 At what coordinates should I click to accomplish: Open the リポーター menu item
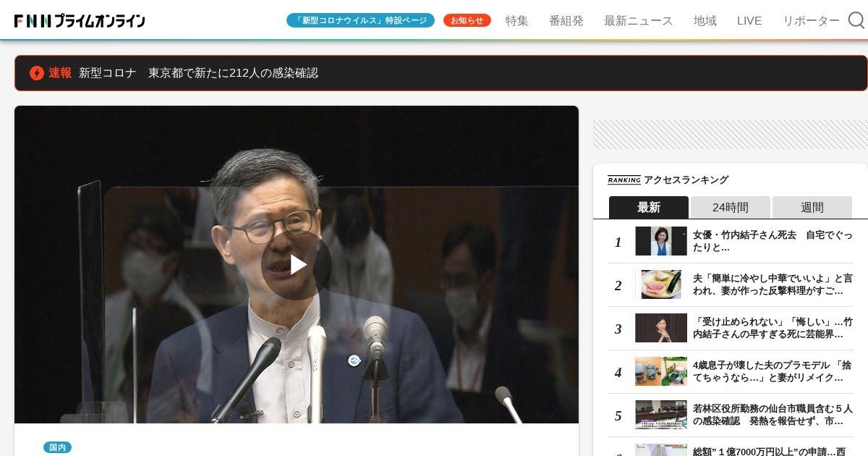pos(811,21)
